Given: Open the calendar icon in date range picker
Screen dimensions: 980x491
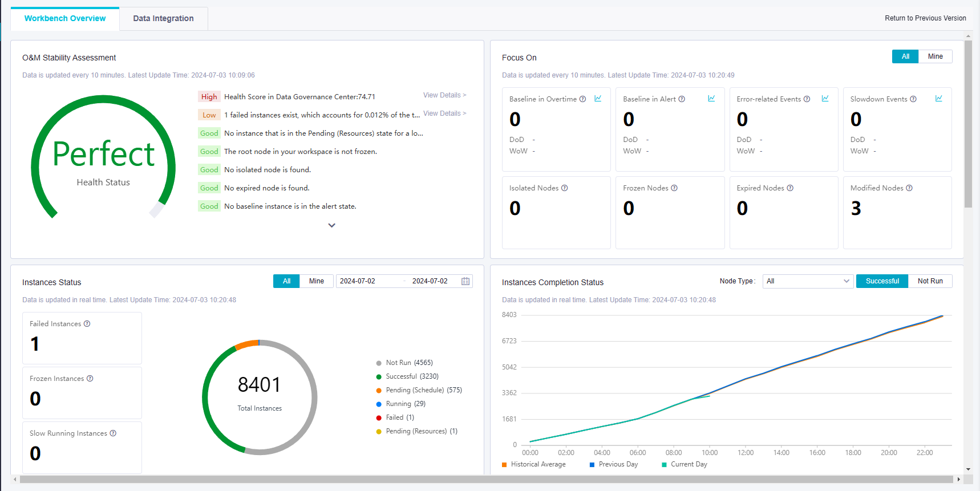Looking at the screenshot, I should [465, 281].
